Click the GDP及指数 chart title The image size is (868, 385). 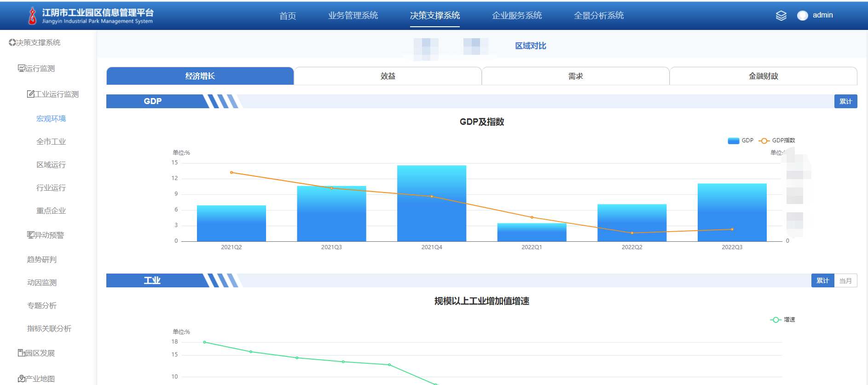(x=482, y=122)
